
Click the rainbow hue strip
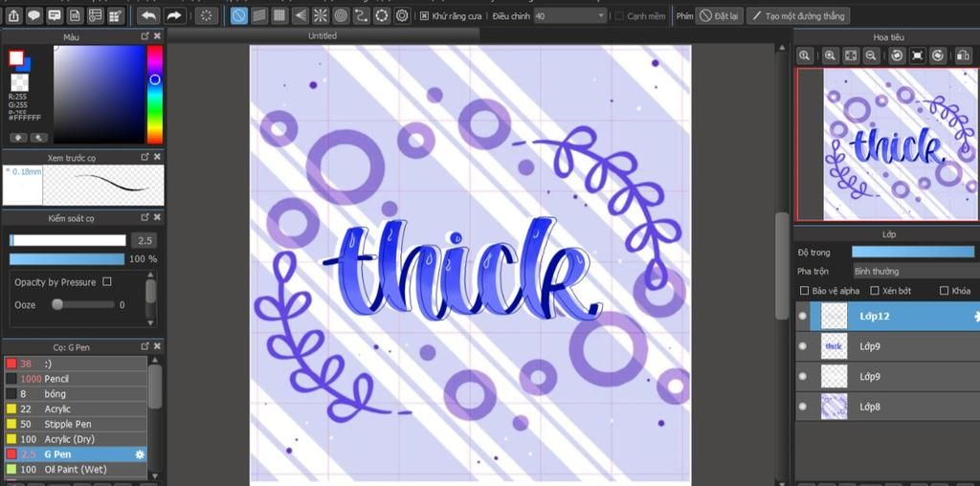click(154, 95)
